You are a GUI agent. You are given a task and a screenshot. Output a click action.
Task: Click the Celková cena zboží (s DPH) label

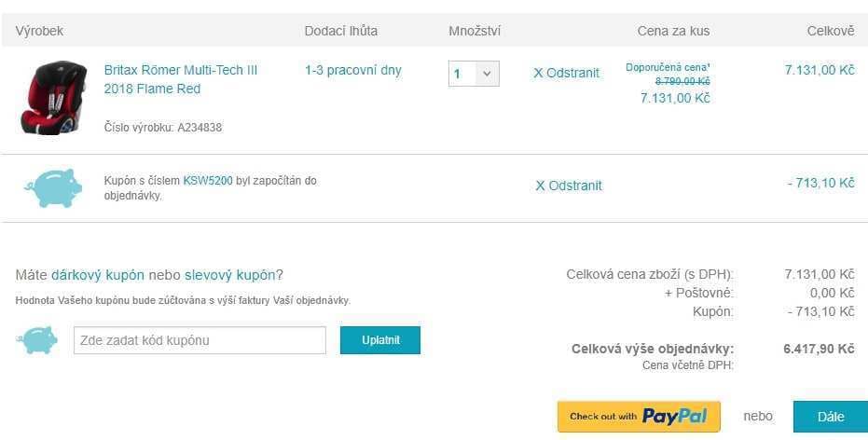point(650,274)
